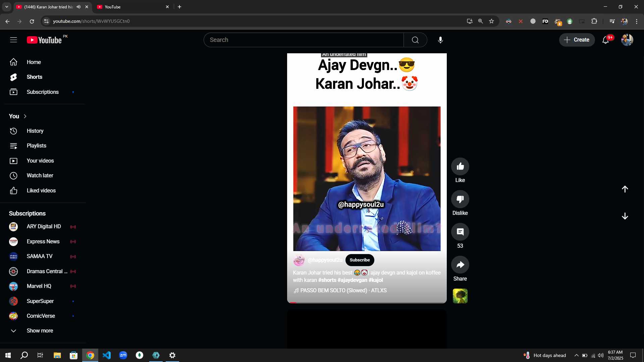Click the search magnifier button
This screenshot has height=362, width=644.
click(415, 40)
